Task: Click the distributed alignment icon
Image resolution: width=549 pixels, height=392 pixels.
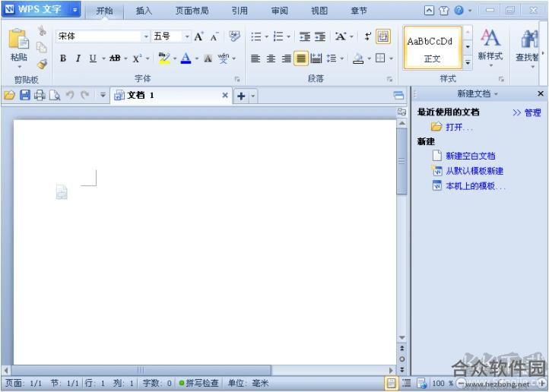Action: (316, 58)
